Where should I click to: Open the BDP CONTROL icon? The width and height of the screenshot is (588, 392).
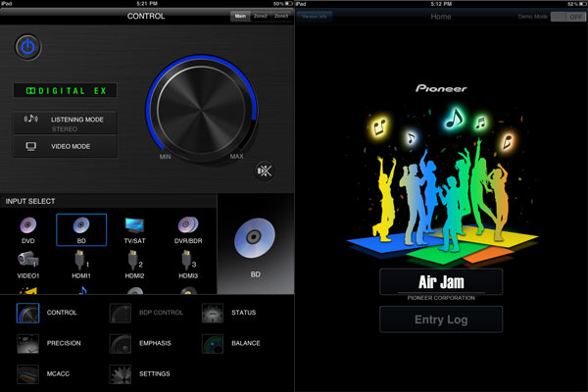click(120, 313)
